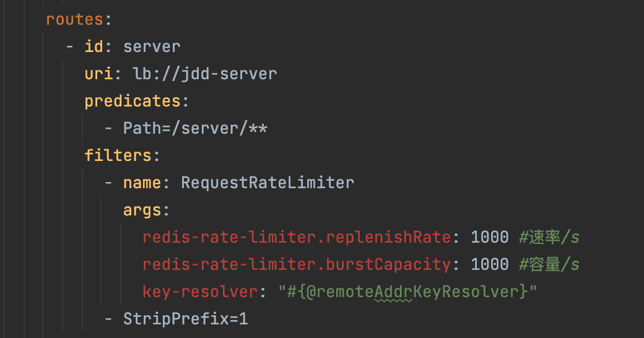Click the 'StripPrefix=1' entry
This screenshot has width=644, height=338.
click(186, 319)
